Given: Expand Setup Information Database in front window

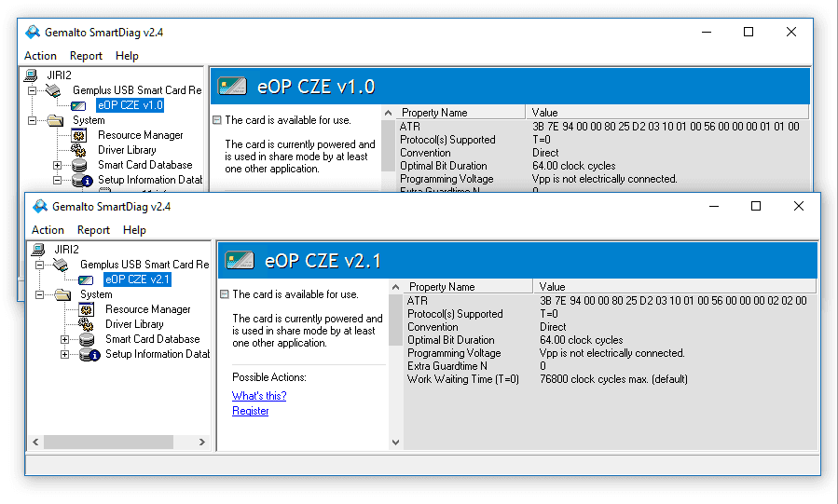Looking at the screenshot, I should pos(64,355).
